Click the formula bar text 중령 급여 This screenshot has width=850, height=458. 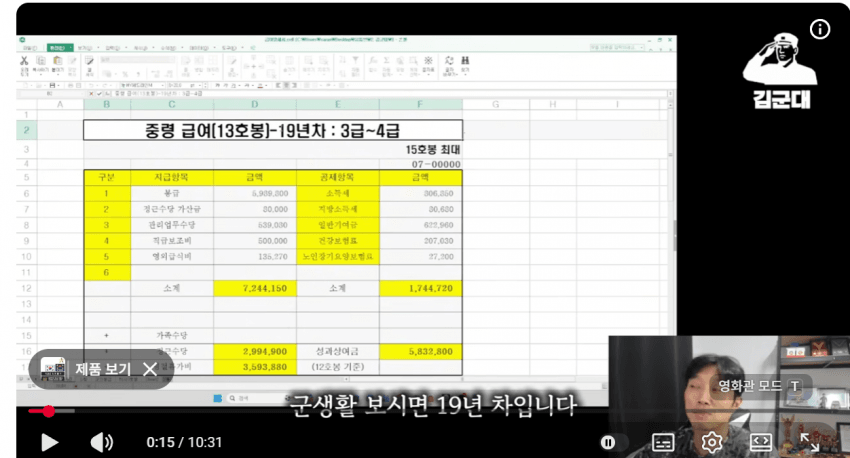[x=157, y=94]
